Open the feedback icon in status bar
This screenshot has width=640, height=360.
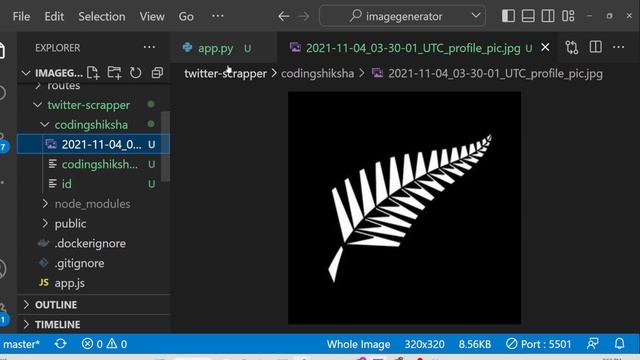tap(592, 344)
